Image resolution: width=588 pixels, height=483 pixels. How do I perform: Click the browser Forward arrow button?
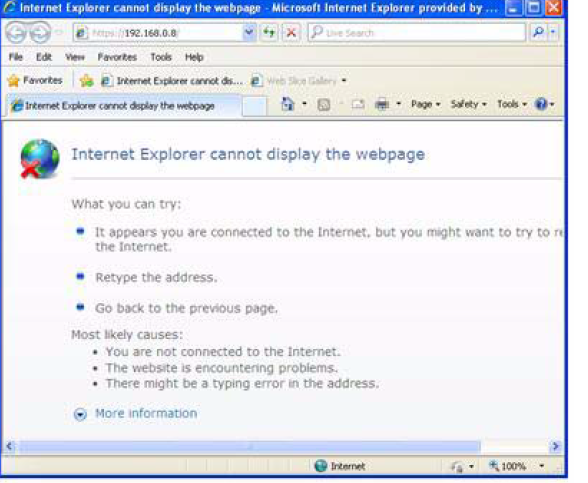click(x=40, y=33)
